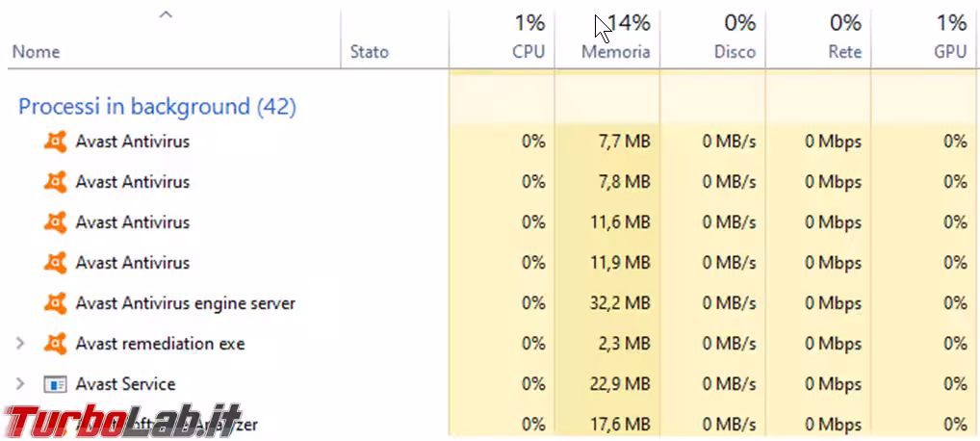This screenshot has height=441, width=980.
Task: Click the Avast icon beside the 11,6 MB process
Action: coord(56,222)
